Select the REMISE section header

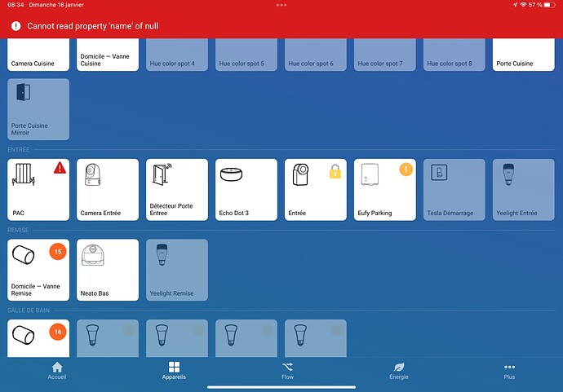pyautogui.click(x=18, y=230)
